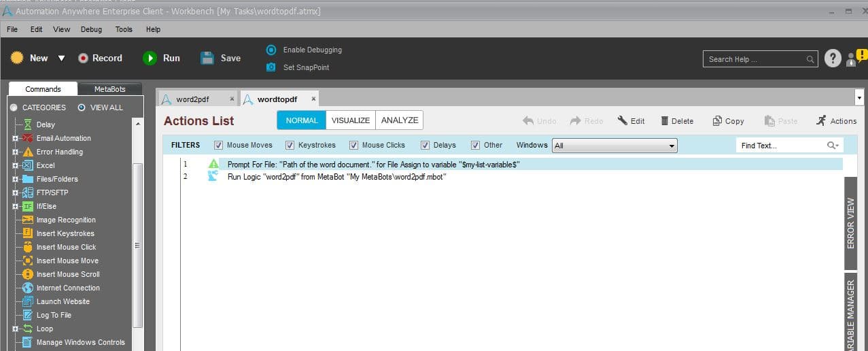
Task: Click the Save button
Action: coord(221,58)
